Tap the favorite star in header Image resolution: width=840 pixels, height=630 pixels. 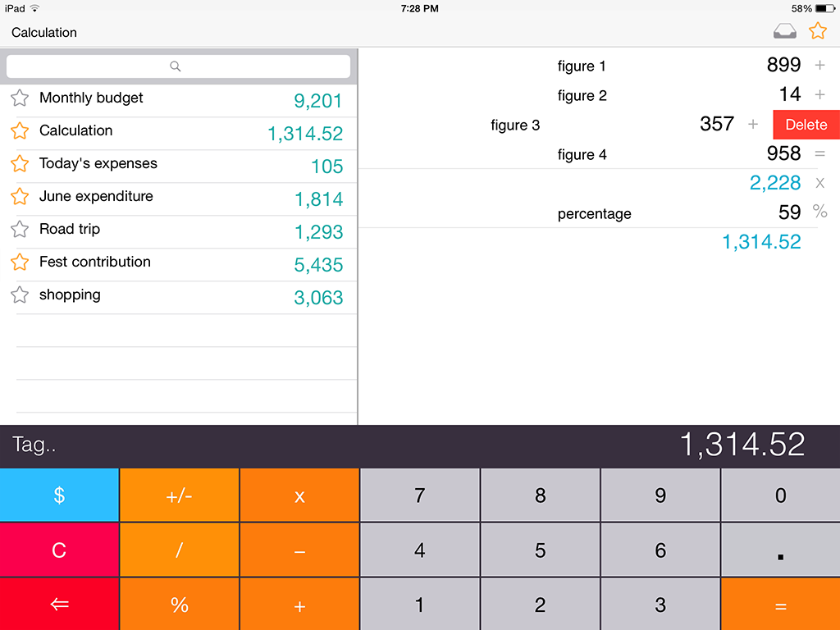818,31
